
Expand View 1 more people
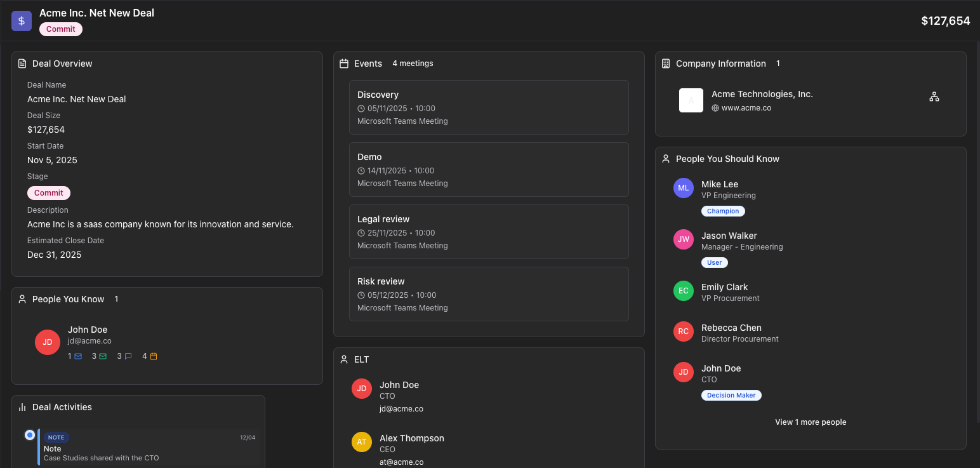[x=811, y=422]
